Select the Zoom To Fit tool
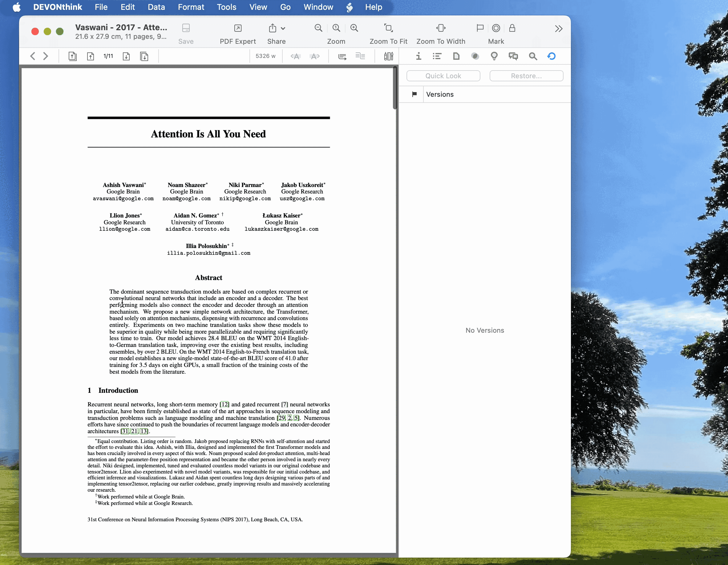 388,32
